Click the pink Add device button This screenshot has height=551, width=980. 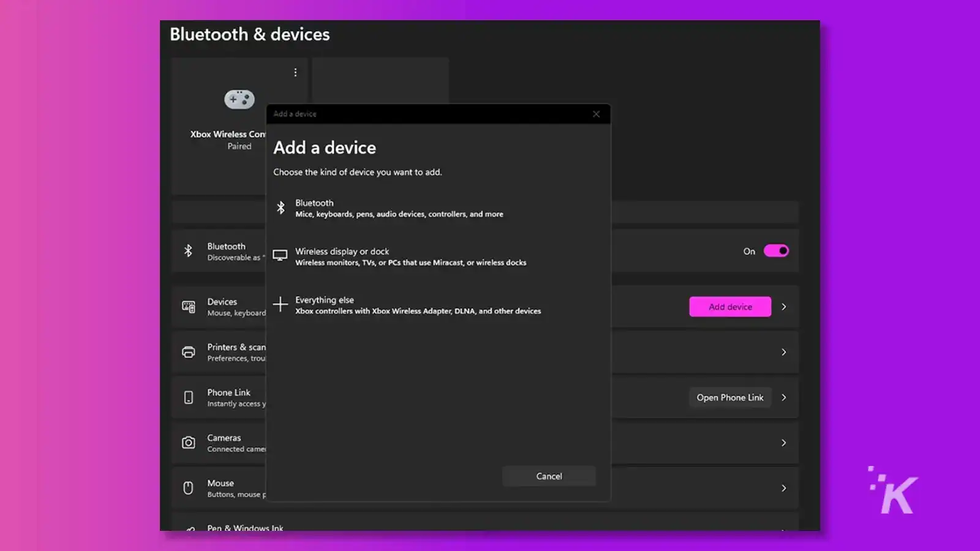pyautogui.click(x=730, y=307)
